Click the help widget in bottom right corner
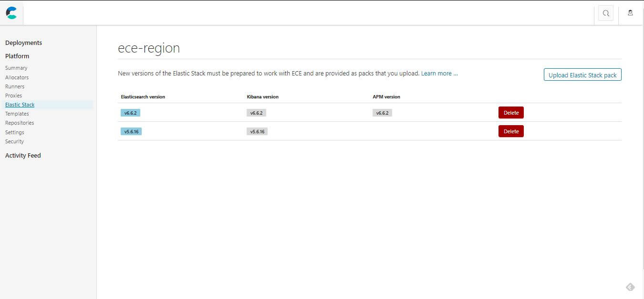Viewport: 644px width, 299px height. click(x=630, y=287)
